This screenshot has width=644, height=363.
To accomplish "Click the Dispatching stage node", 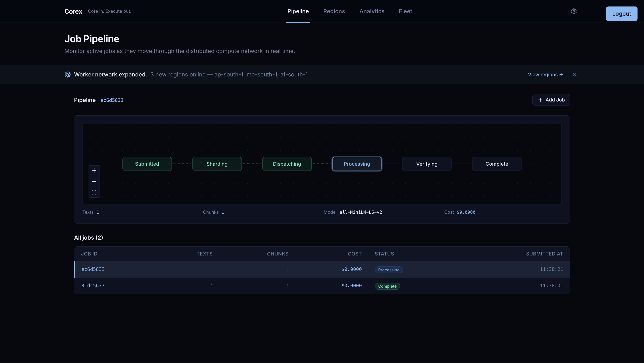I will point(287,164).
